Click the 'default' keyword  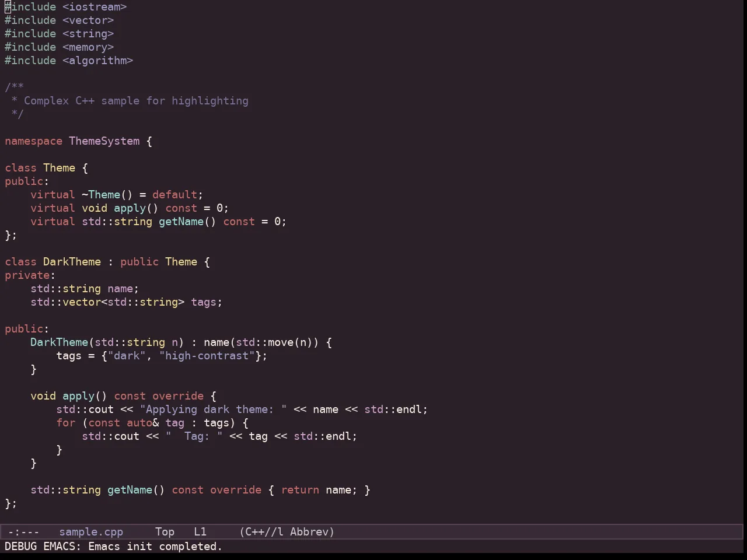(x=174, y=195)
